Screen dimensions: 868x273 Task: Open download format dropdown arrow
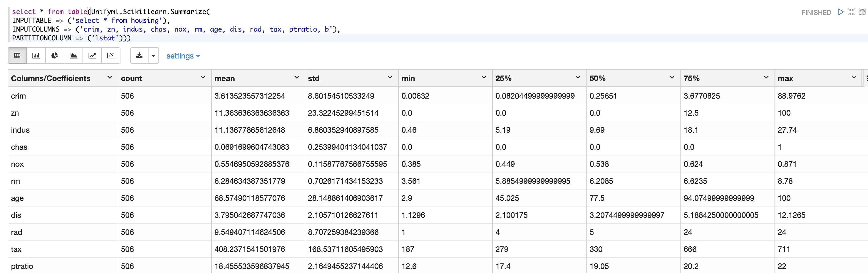[x=153, y=56]
